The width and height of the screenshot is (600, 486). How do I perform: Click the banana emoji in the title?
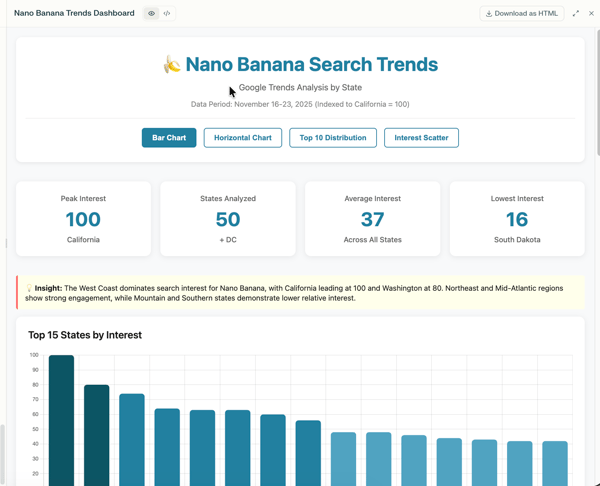tap(172, 64)
